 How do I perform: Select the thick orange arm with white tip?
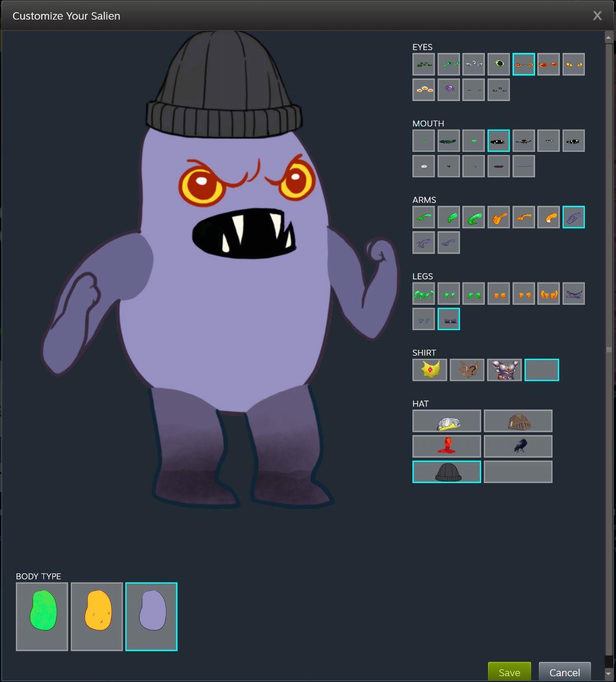point(548,217)
